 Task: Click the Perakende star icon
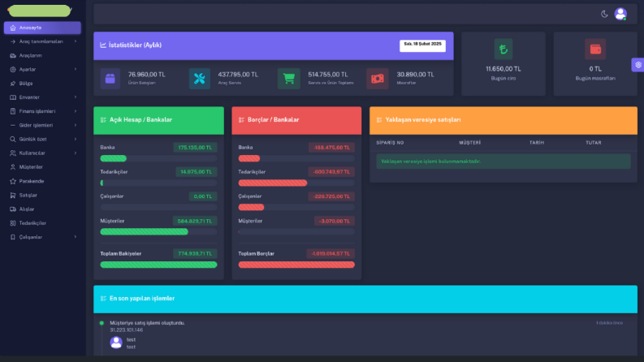click(x=13, y=181)
